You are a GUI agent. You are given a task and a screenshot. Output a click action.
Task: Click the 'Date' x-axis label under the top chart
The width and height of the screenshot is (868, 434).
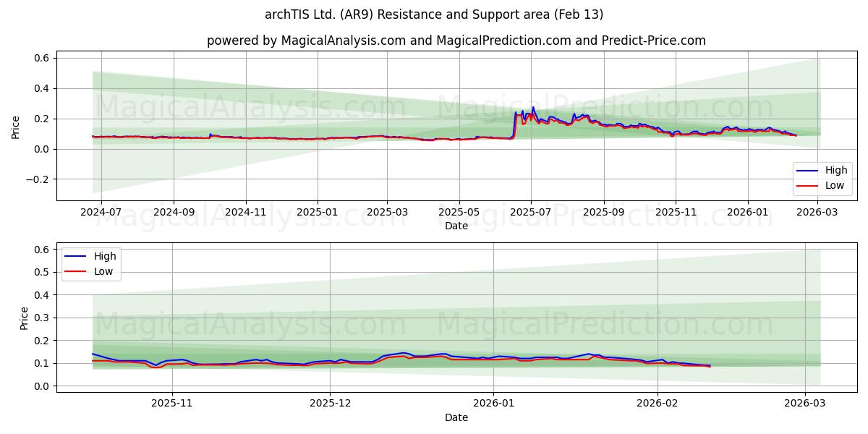coord(456,226)
